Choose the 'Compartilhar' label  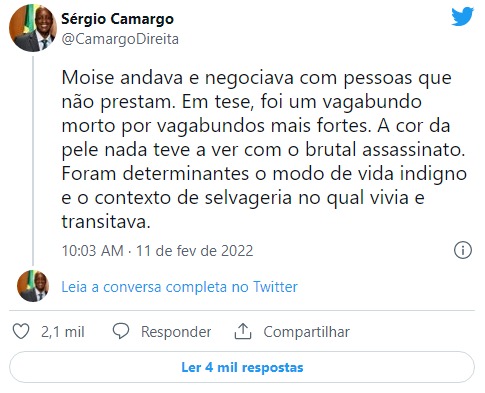(307, 332)
